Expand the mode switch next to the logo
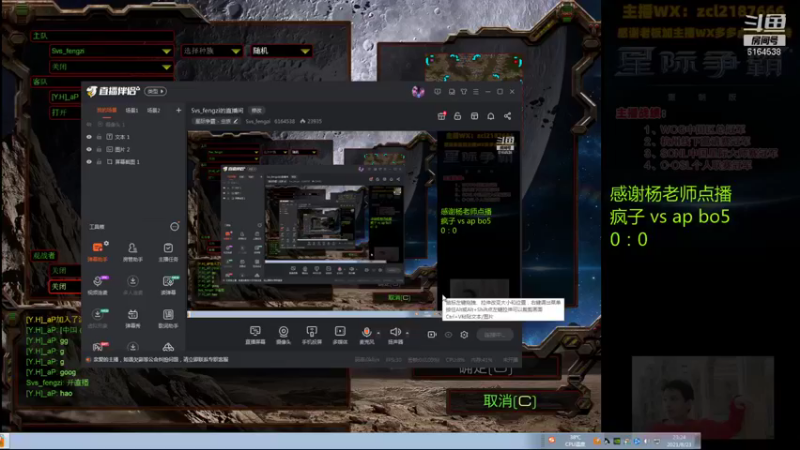The height and width of the screenshot is (450, 800). click(156, 91)
